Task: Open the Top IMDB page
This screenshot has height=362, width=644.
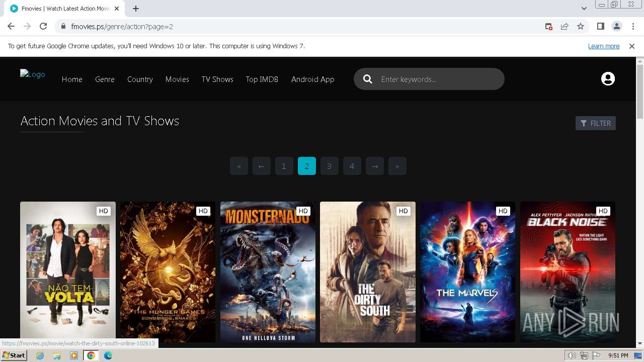Action: click(262, 79)
